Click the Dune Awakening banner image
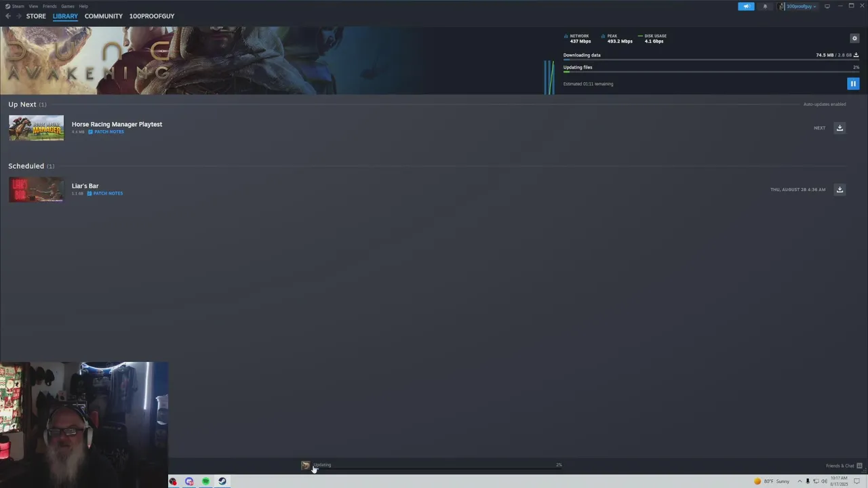868x488 pixels. (271, 60)
